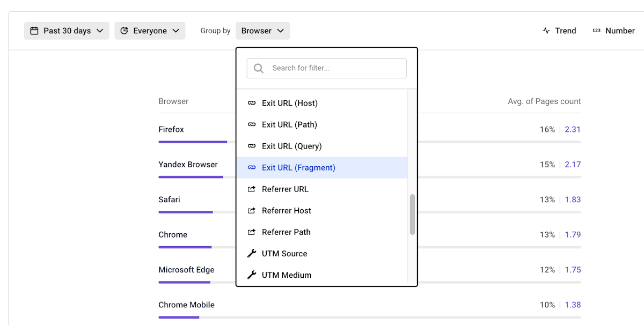Click the link icon beside Exit URL (Query)
The height and width of the screenshot is (325, 644).
click(x=252, y=146)
